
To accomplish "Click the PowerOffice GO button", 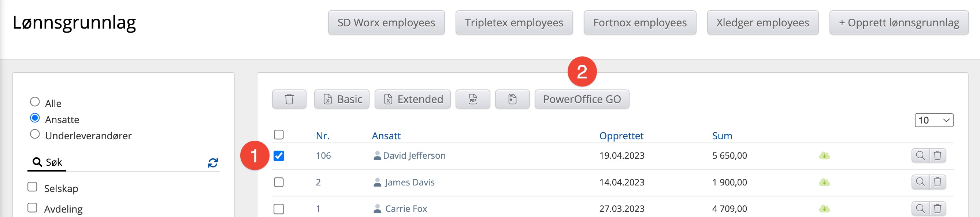I will pyautogui.click(x=581, y=99).
